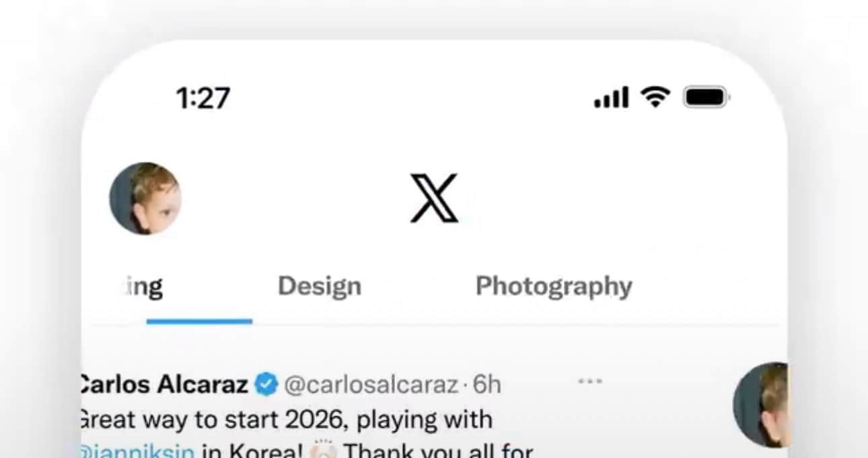
Task: Tap the X logo at top center
Action: [434, 198]
